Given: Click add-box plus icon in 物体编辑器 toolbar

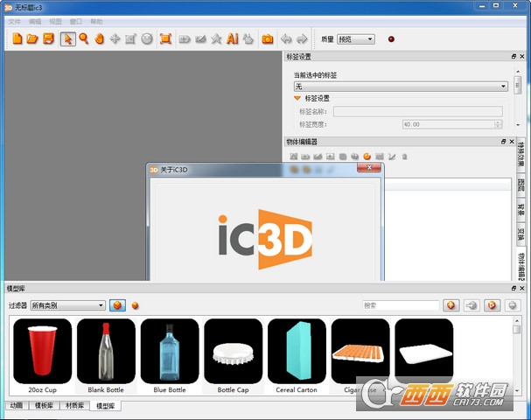Looking at the screenshot, I should pyautogui.click(x=330, y=157).
